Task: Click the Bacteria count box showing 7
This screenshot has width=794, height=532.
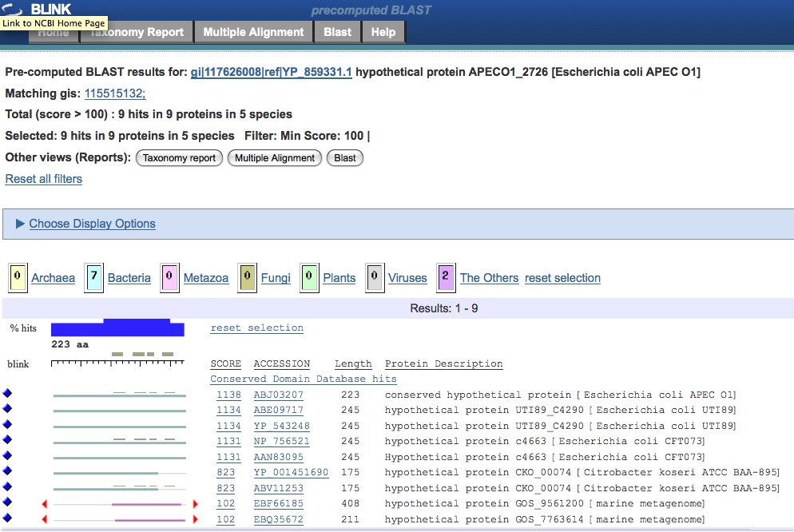Action: coord(94,278)
